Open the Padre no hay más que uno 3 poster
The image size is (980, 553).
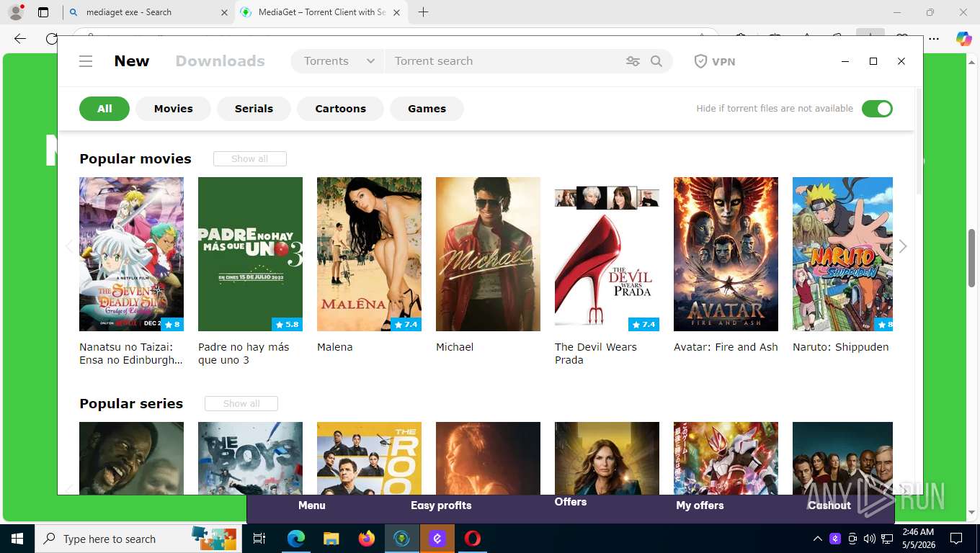point(250,254)
